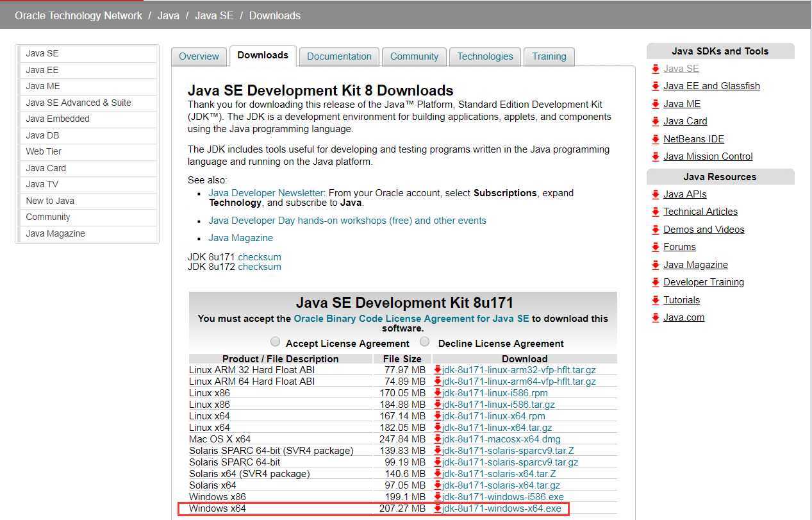Click Oracle Technology Network breadcrumb link
Screen dimensions: 812x520
(79, 15)
